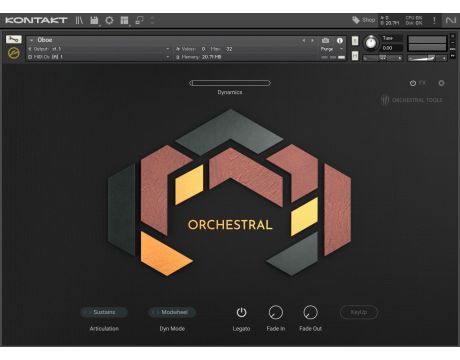Click the Articulation label
This screenshot has height=360, width=460.
click(x=104, y=329)
